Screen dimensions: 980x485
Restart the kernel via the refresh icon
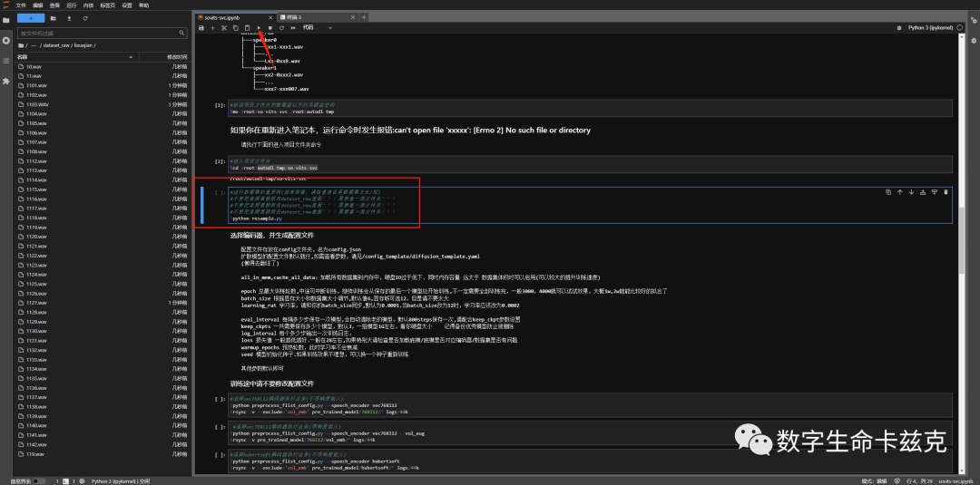tap(282, 27)
